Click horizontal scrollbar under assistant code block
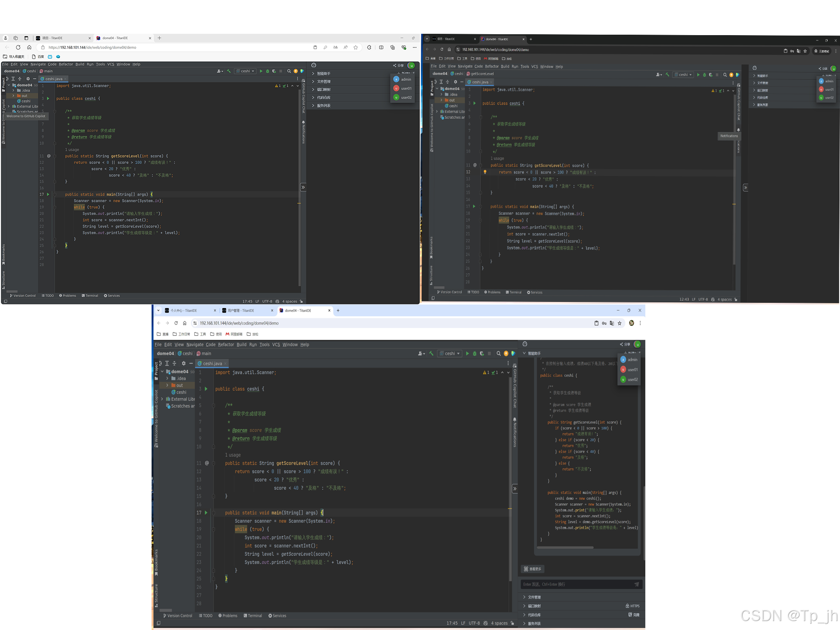840x630 pixels. [x=565, y=547]
